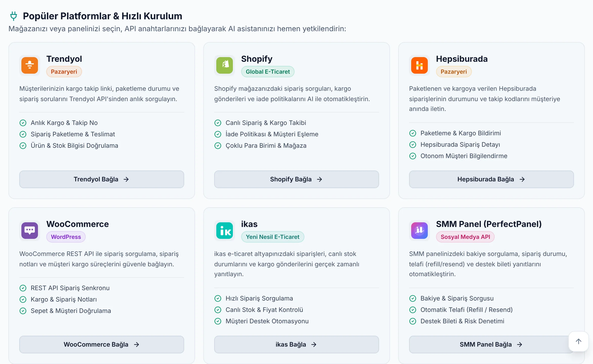Click check icon next to REST API Sipariş Senkronu
Viewport: 593px width, 364px height.
point(23,288)
